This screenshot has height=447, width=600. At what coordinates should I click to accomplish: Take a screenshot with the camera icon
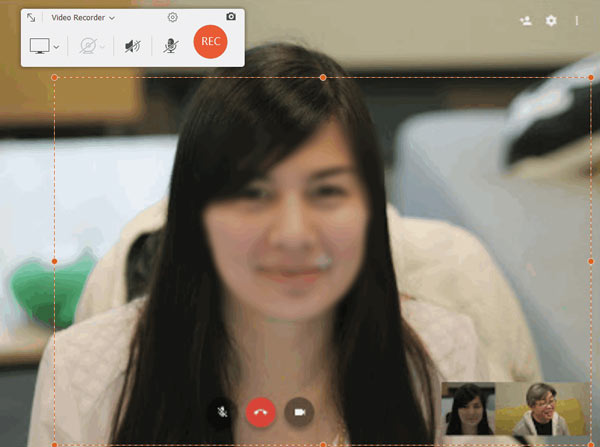pyautogui.click(x=231, y=17)
